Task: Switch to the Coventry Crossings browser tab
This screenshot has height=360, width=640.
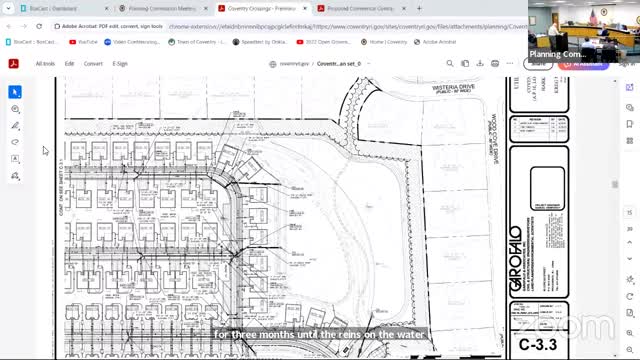Action: pos(262,8)
